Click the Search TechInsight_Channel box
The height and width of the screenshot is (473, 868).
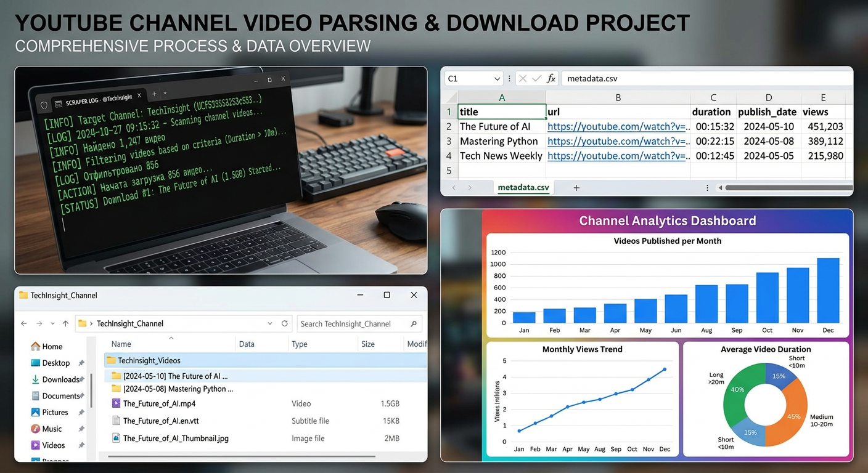359,323
